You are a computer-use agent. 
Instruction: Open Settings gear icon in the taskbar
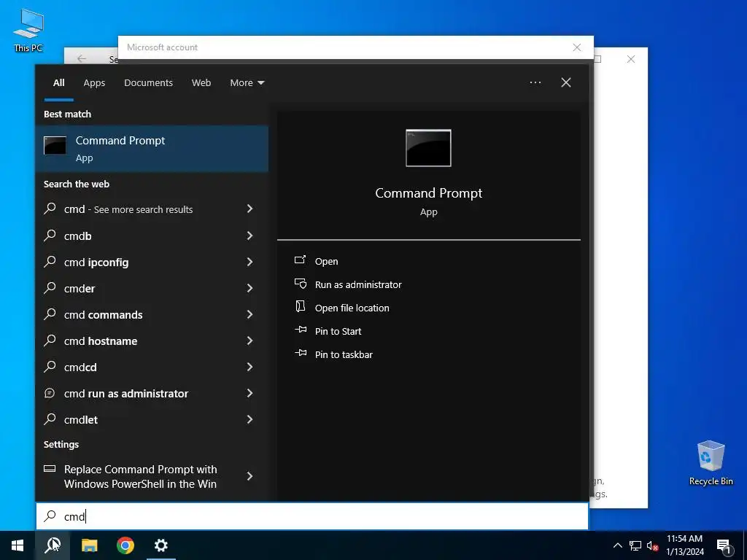tap(161, 545)
